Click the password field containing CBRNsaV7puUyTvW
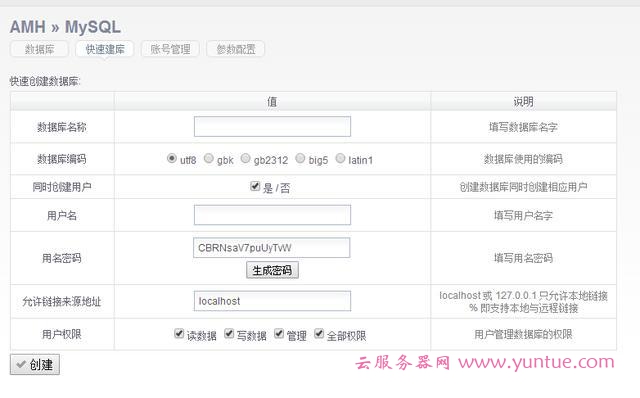The image size is (640, 398). click(x=271, y=248)
